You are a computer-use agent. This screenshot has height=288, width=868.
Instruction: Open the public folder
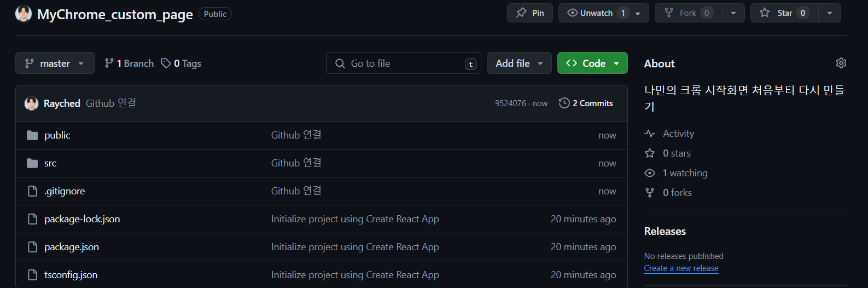pyautogui.click(x=57, y=135)
